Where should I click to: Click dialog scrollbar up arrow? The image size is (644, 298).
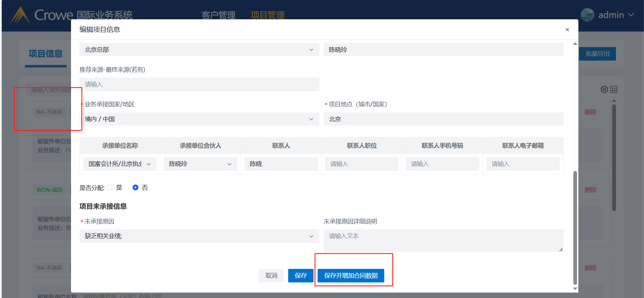[x=575, y=44]
